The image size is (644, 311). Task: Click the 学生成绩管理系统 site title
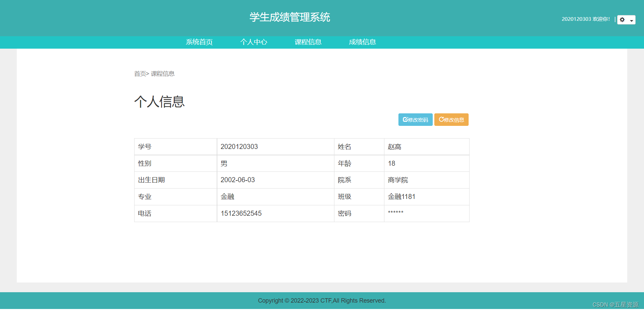(x=290, y=17)
